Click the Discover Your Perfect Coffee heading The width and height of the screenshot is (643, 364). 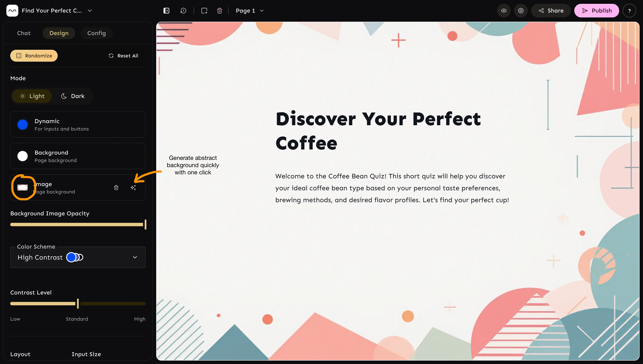click(x=378, y=131)
